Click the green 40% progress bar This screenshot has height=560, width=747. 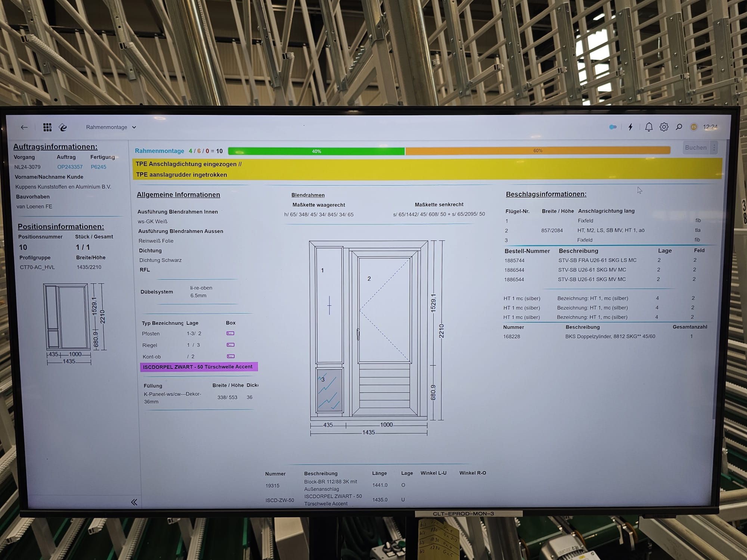(316, 151)
